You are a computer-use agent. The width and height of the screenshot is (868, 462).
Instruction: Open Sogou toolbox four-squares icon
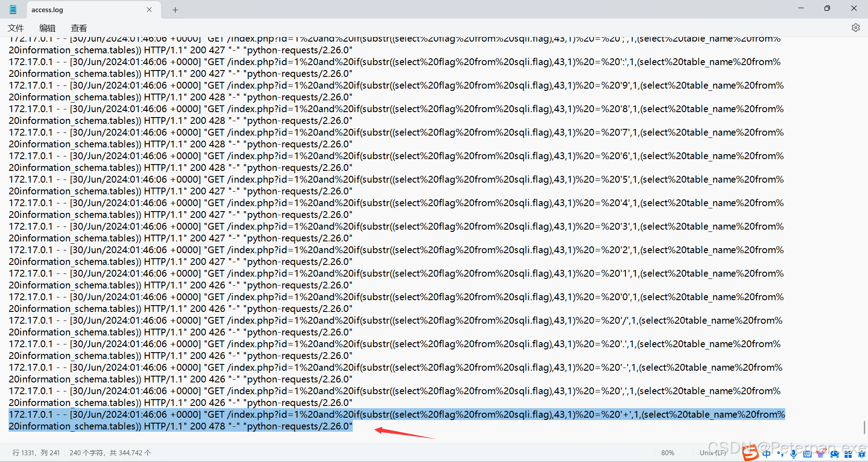pos(848,453)
